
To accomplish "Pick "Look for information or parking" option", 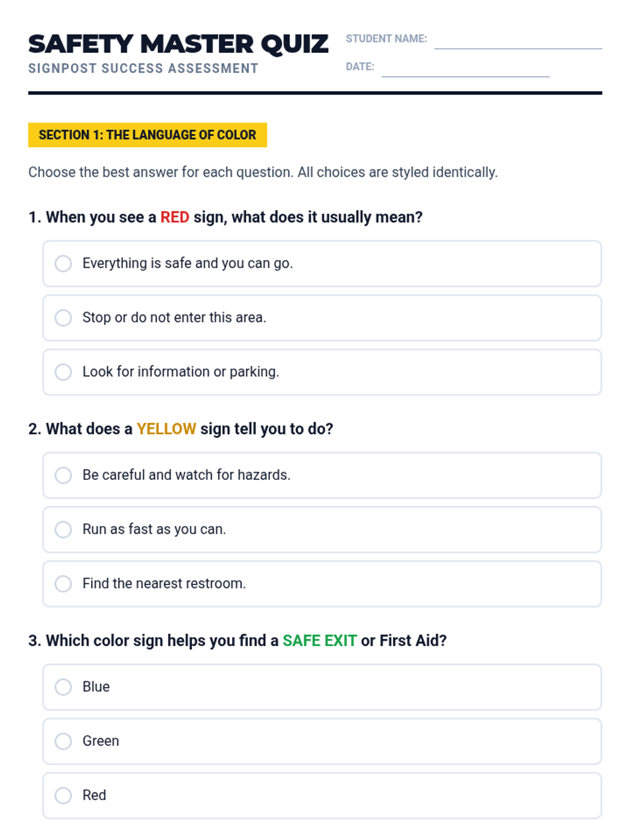I will coord(64,372).
